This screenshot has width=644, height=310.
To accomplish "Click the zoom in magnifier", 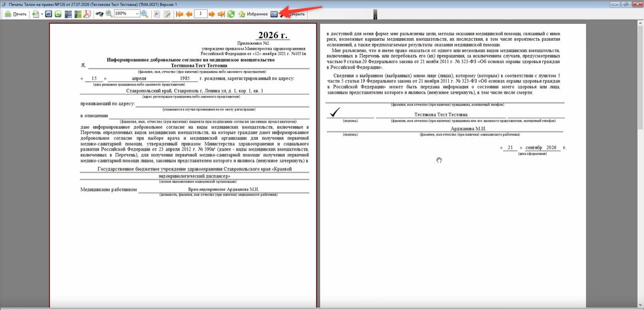I will click(x=109, y=14).
